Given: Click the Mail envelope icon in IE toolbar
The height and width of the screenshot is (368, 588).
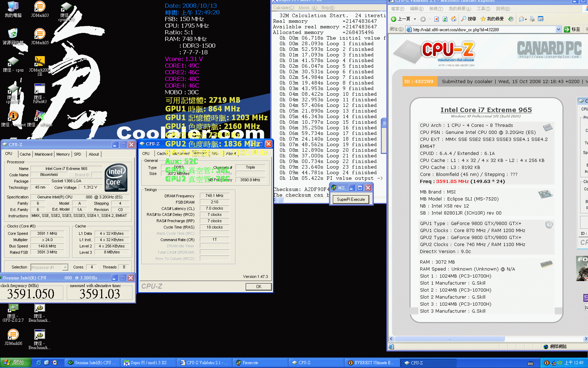Looking at the screenshot, I should coord(521,19).
